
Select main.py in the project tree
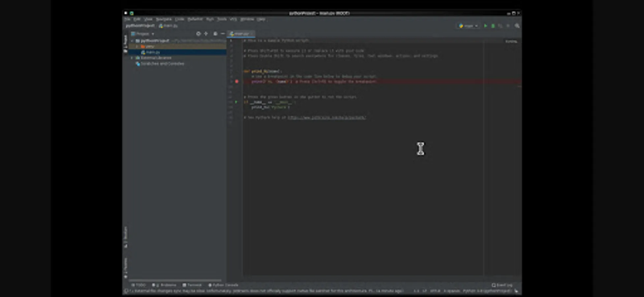pos(153,52)
